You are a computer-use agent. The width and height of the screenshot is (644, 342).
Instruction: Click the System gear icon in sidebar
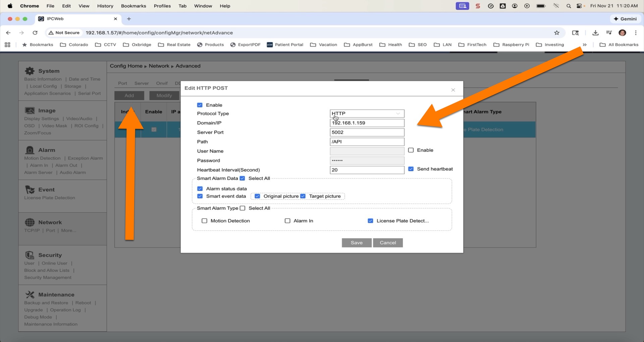[x=30, y=71]
